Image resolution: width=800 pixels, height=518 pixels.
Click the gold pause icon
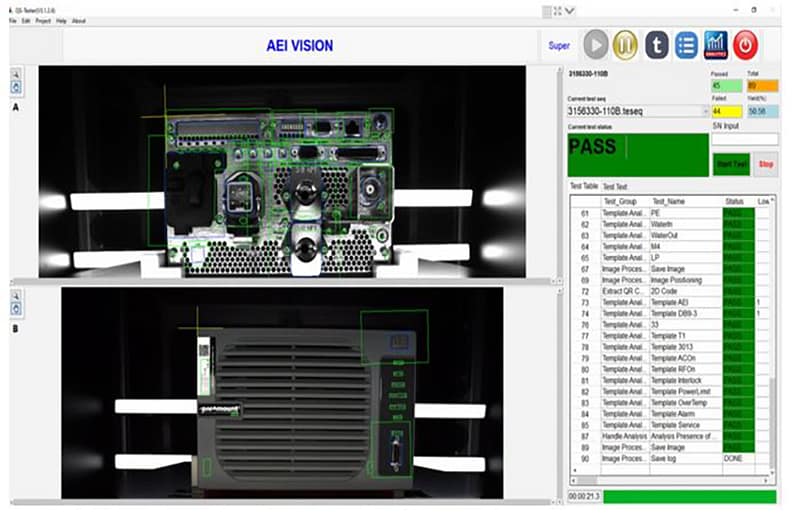(625, 45)
